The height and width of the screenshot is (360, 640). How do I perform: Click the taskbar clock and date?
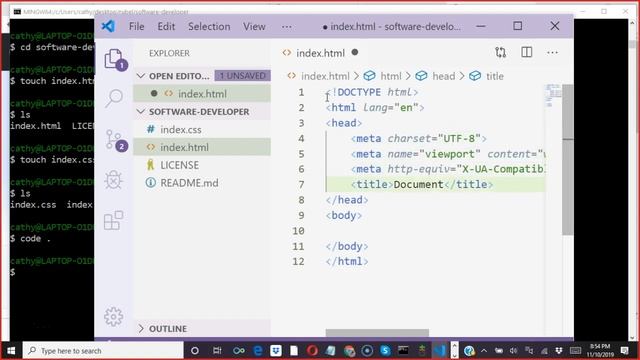click(x=600, y=351)
